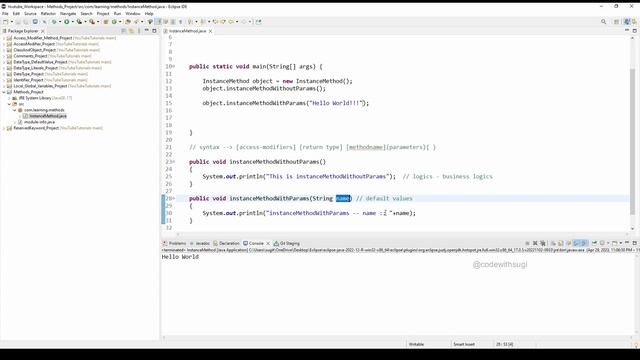Click the Debug bug icon in toolbar
The width and height of the screenshot is (640, 360).
tap(53, 22)
